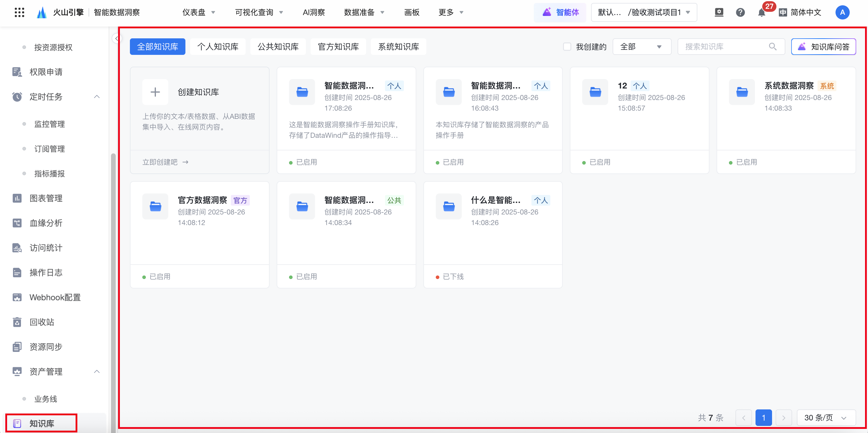Open the 仪表盘 top menu
This screenshot has height=433, width=868.
(198, 12)
